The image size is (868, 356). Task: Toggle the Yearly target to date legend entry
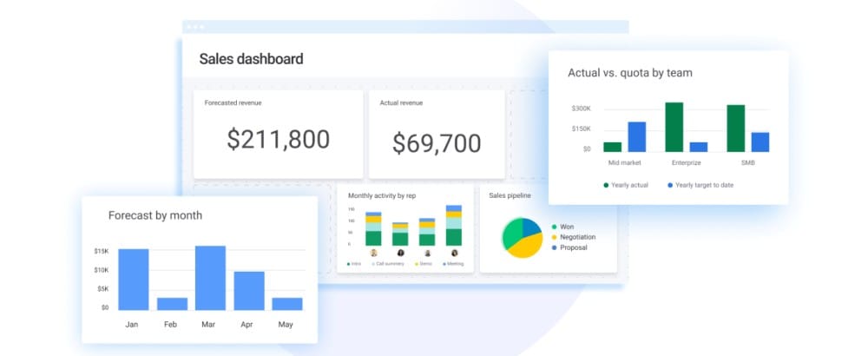click(x=700, y=185)
